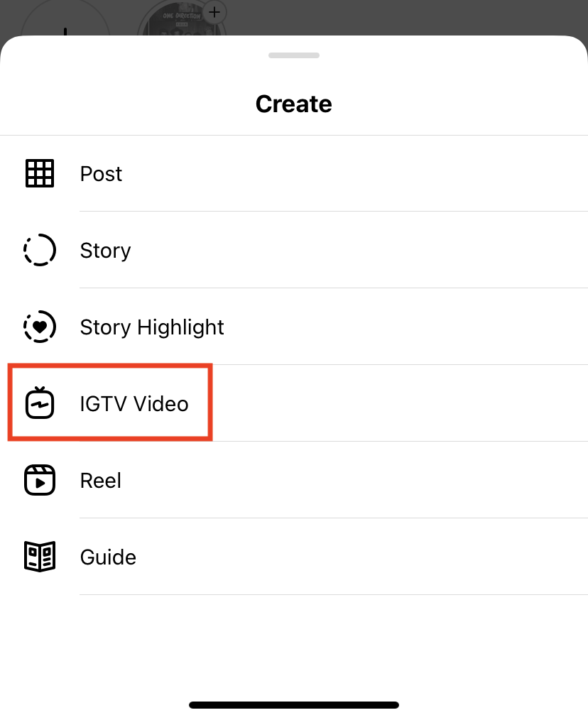Select the Post grid icon
588x720 pixels.
tap(39, 173)
